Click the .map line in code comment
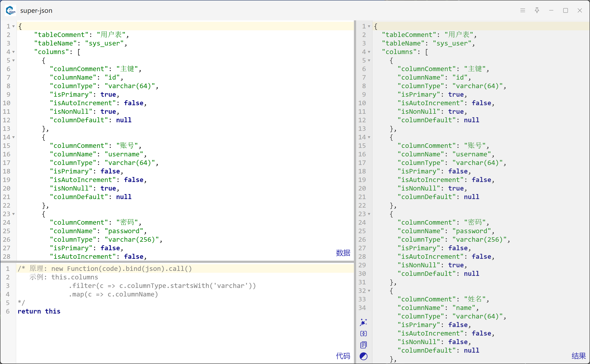590x364 pixels. point(113,294)
